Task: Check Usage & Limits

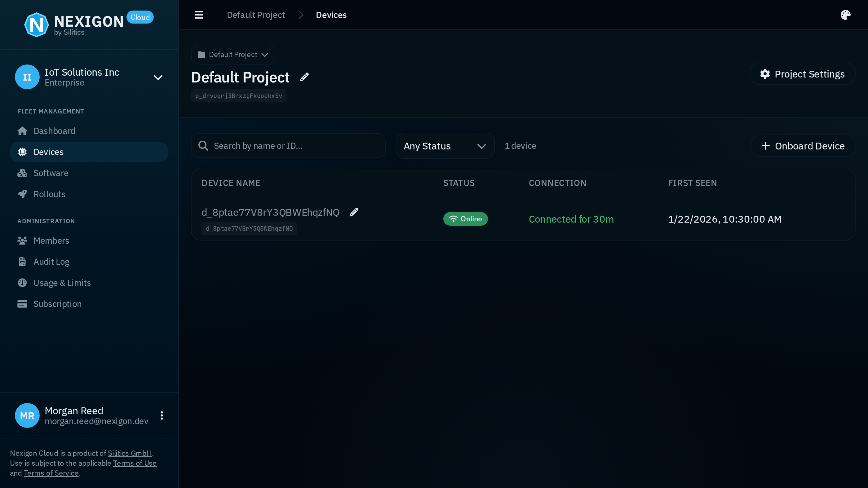Action: [62, 283]
